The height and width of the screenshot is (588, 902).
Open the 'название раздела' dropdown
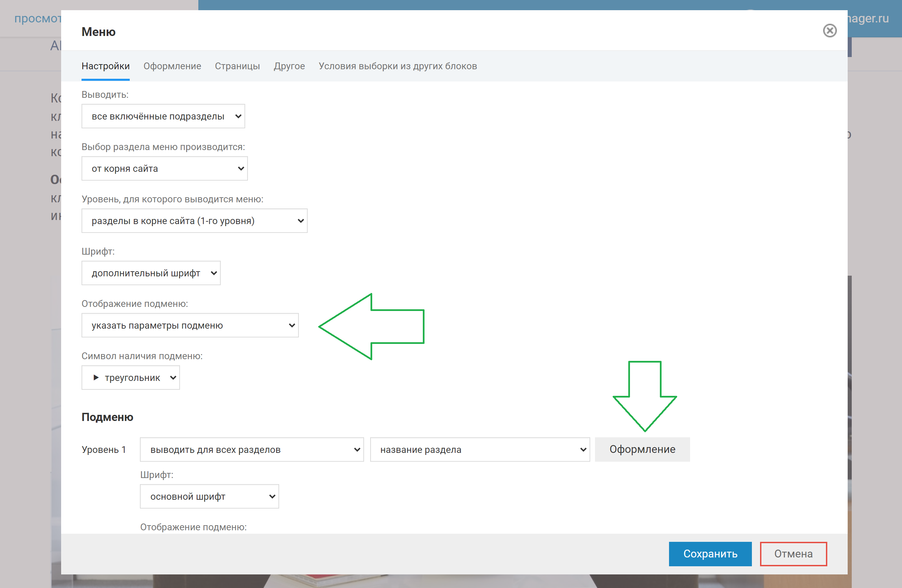(480, 450)
